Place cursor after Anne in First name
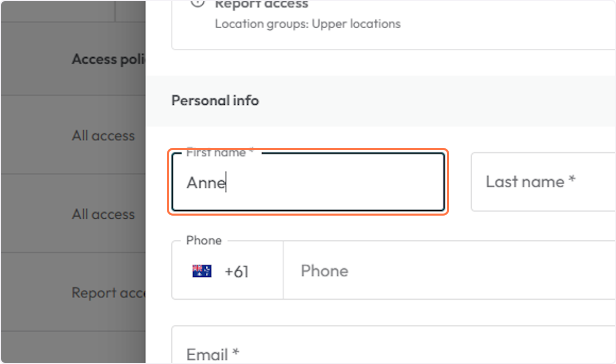 click(x=226, y=183)
